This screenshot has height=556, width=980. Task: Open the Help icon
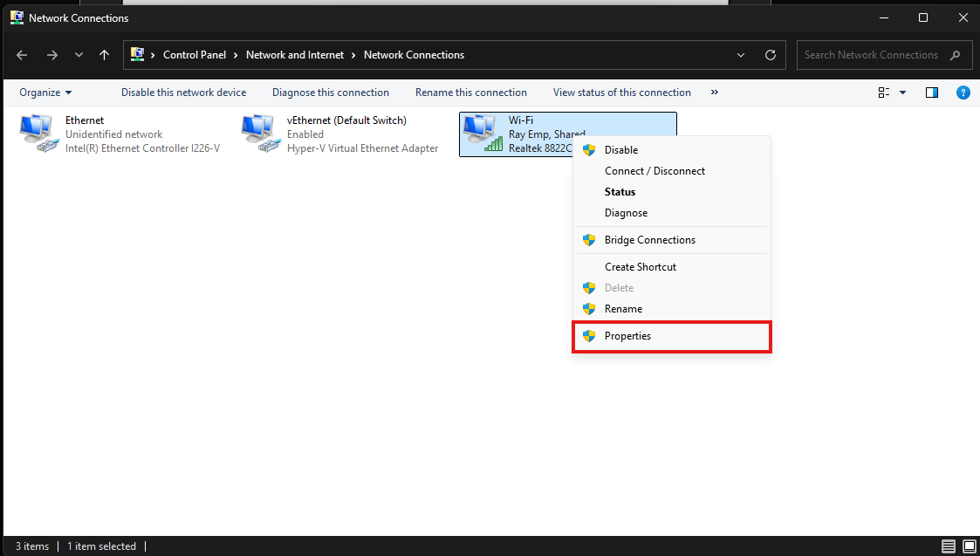point(963,93)
